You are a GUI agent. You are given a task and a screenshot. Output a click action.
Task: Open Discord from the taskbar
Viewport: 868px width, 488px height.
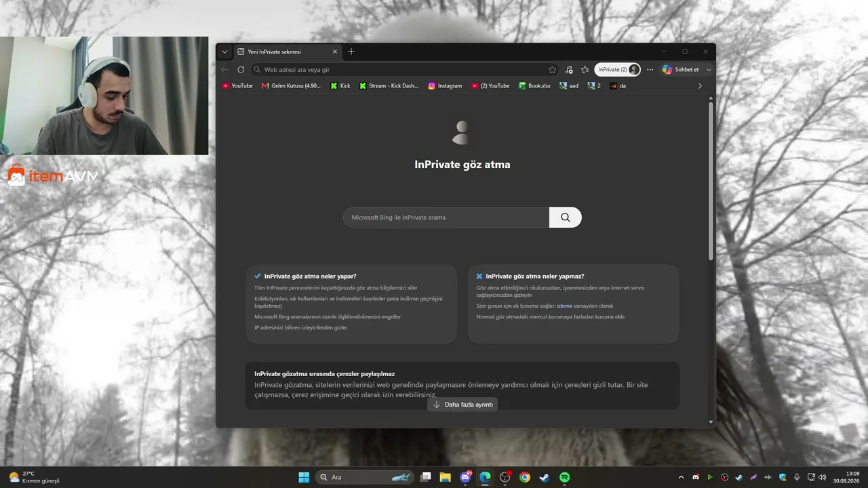tap(465, 477)
